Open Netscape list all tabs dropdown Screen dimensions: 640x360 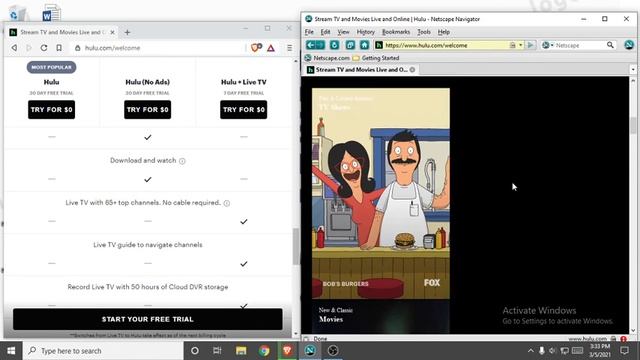[633, 70]
